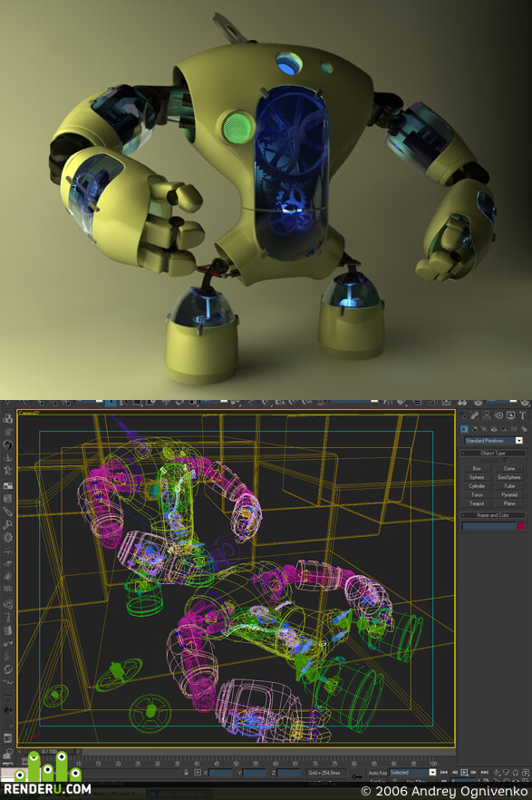Click the Cameras category icon
The height and width of the screenshot is (800, 532).
494,429
